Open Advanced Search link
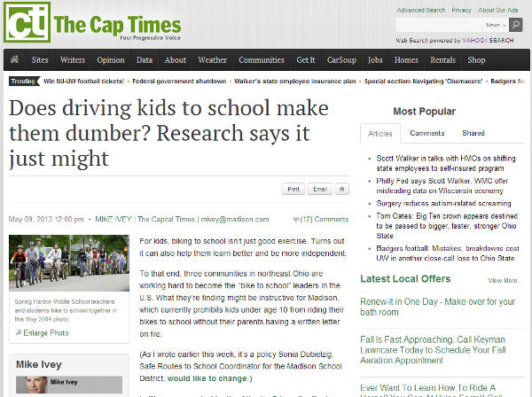 [x=421, y=10]
